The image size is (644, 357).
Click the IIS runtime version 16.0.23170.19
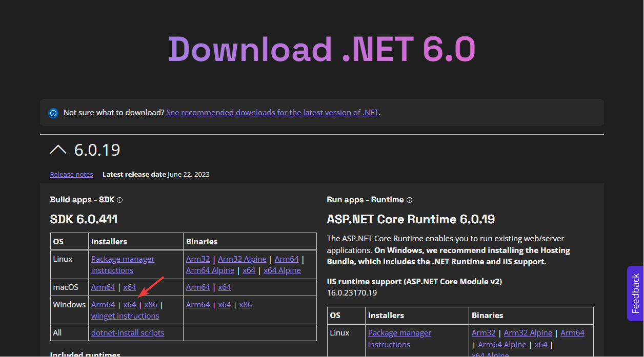click(x=352, y=293)
